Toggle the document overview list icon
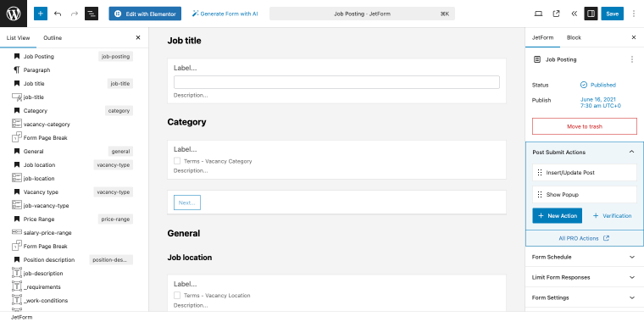This screenshot has width=644, height=322. click(92, 14)
